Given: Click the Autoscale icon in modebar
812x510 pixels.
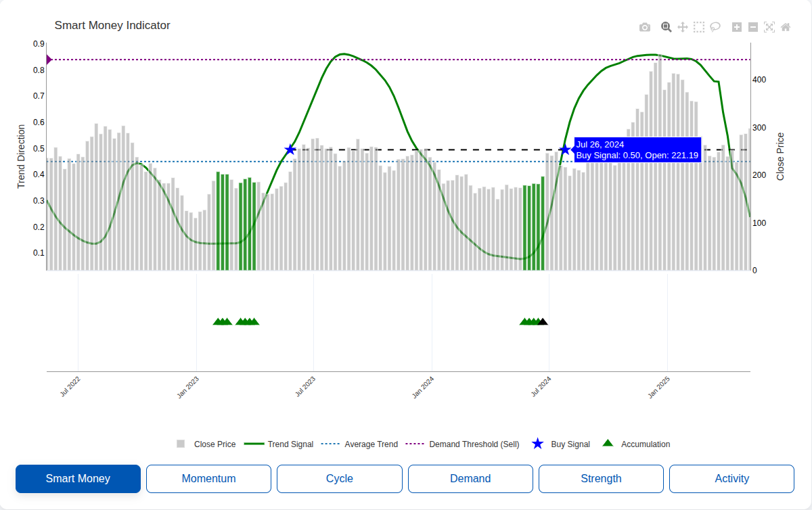Looking at the screenshot, I should click(769, 27).
